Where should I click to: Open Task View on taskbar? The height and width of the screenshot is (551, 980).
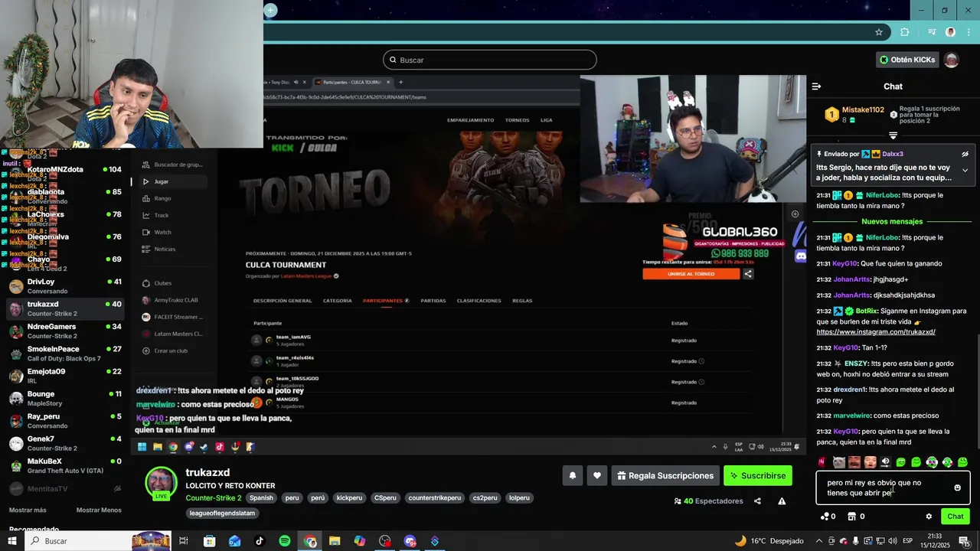[x=184, y=541]
